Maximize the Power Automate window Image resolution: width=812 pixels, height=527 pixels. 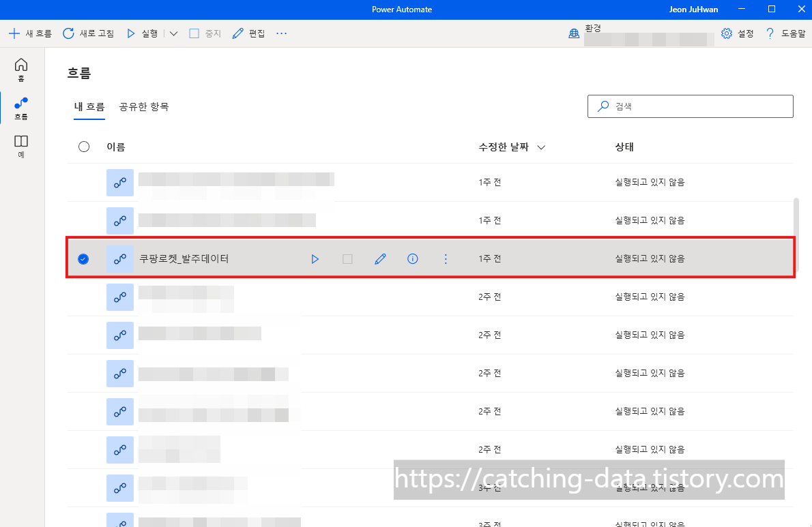(772, 10)
